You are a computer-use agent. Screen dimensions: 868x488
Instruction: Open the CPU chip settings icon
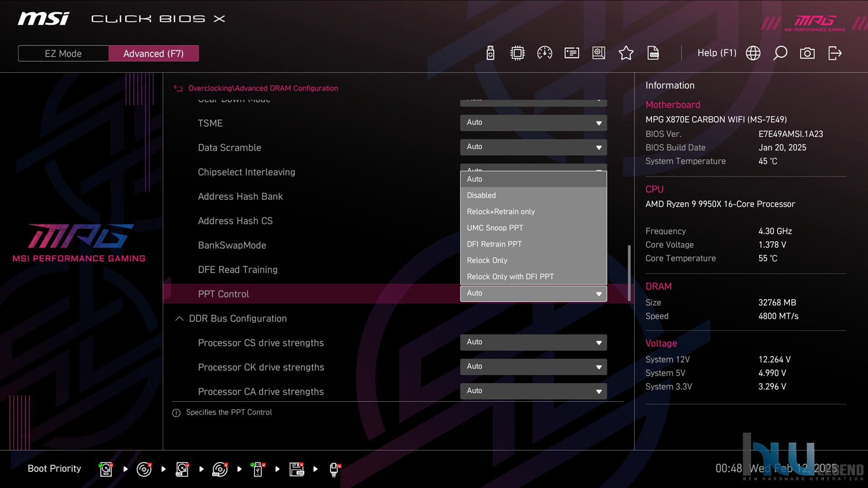click(517, 53)
